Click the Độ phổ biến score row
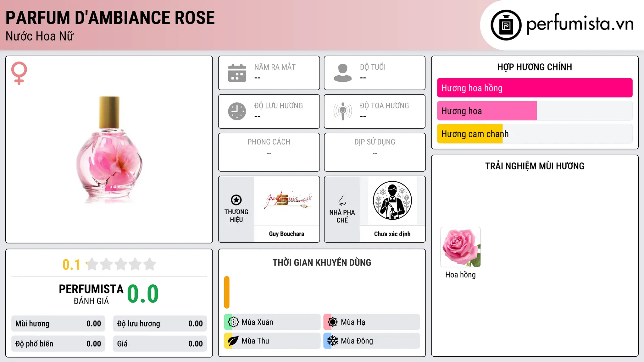This screenshot has height=362, width=644. [x=58, y=344]
